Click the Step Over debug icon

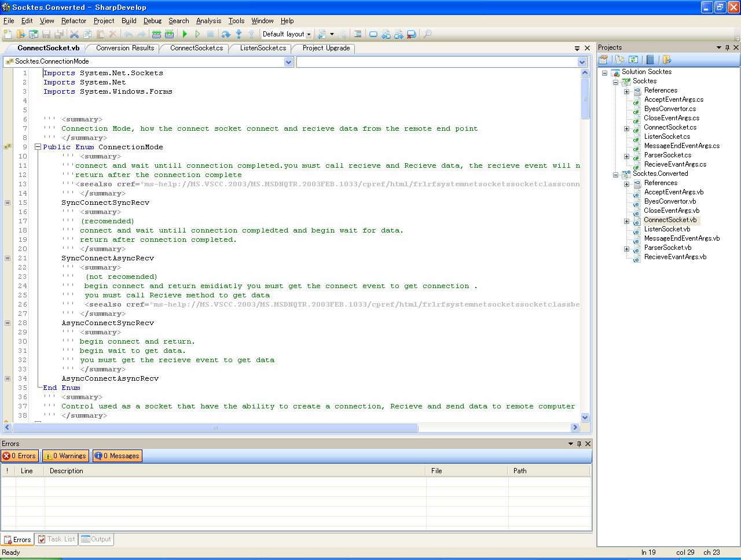pyautogui.click(x=226, y=35)
